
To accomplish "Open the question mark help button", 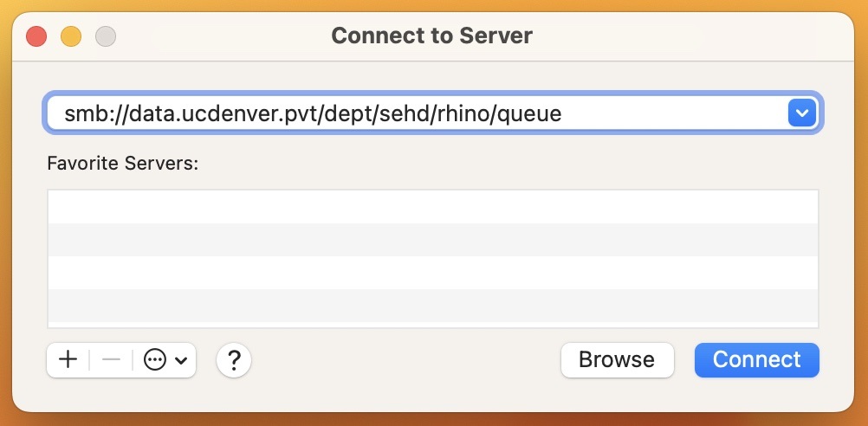I will click(234, 360).
